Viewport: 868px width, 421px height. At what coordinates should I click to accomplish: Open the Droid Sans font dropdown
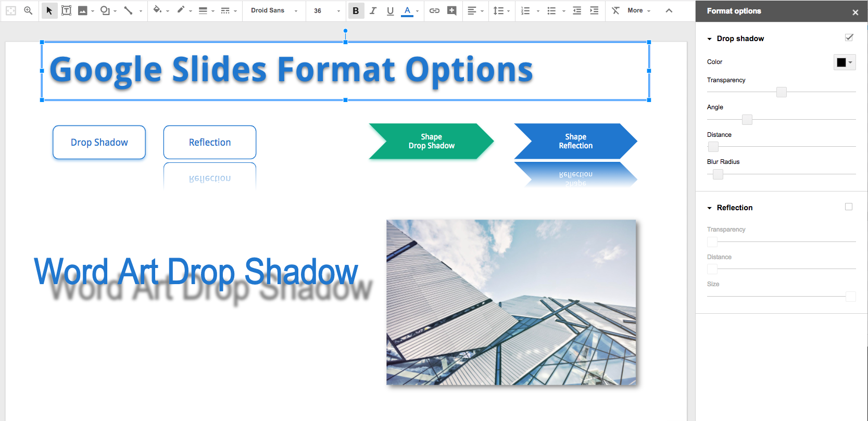[x=274, y=10]
